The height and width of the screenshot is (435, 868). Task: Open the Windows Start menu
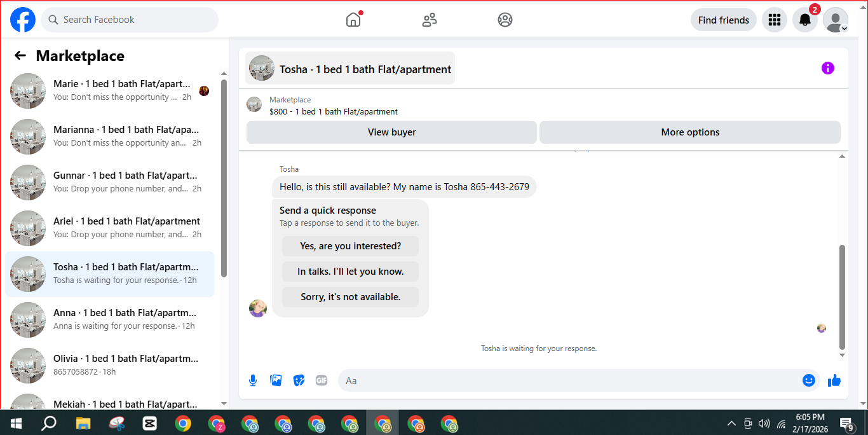pyautogui.click(x=16, y=423)
